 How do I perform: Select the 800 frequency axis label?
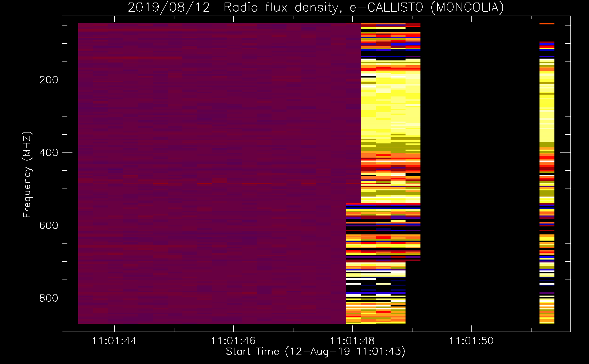[x=48, y=298]
